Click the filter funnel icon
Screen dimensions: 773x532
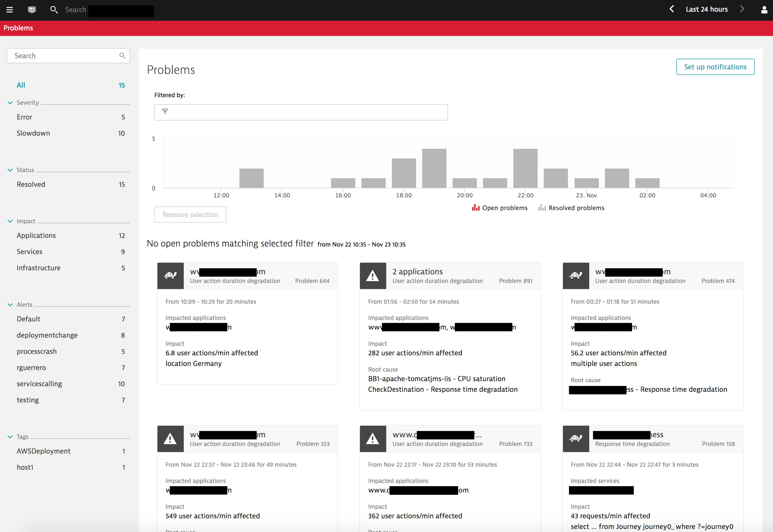(x=165, y=111)
